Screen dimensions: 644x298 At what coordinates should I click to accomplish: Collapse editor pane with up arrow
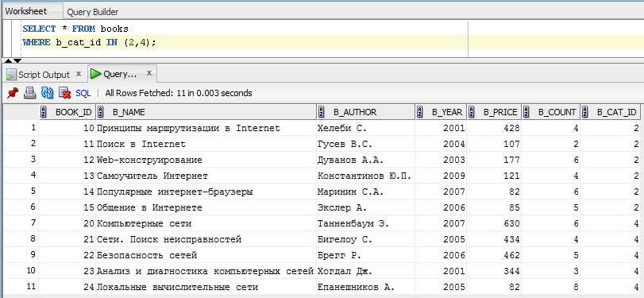point(7,61)
